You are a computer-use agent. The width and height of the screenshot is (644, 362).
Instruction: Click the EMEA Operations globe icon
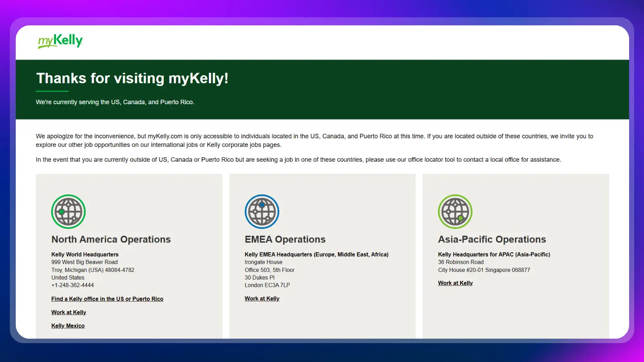262,212
